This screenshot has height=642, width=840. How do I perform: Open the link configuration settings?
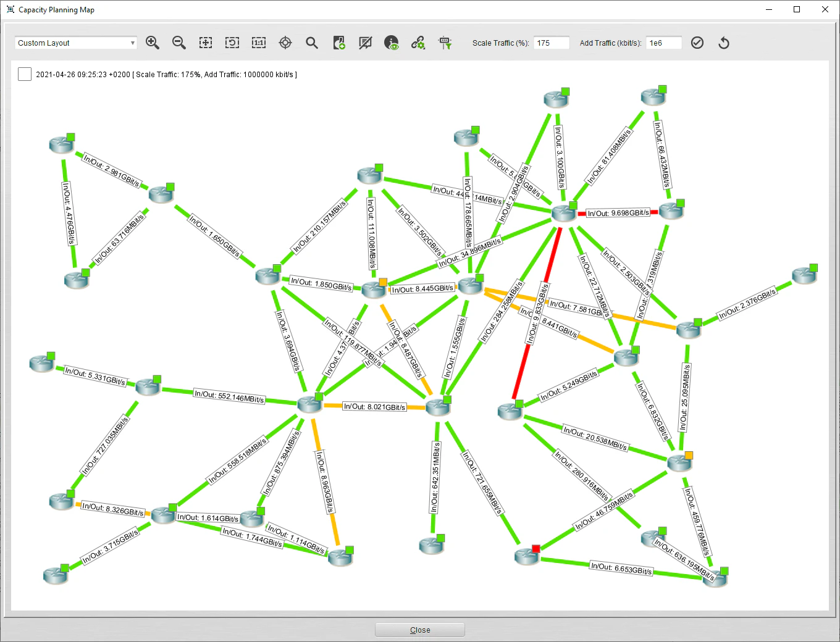(418, 43)
